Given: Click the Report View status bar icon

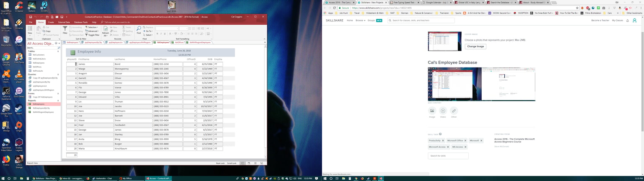Looking at the screenshot, I should [243, 163].
